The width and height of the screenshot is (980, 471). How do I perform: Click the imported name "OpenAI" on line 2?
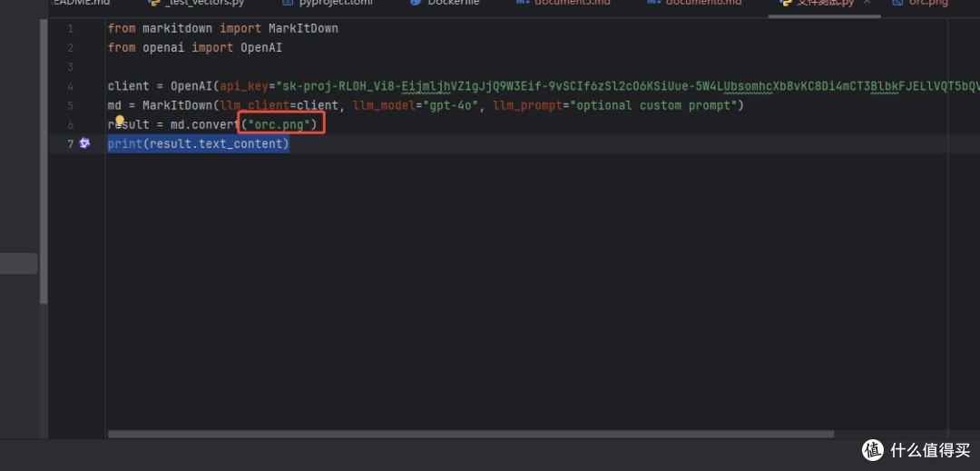tap(261, 47)
